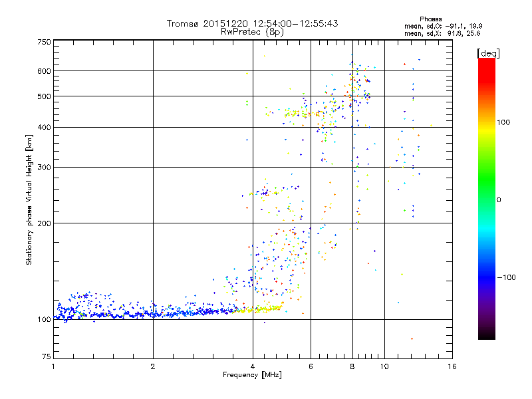
Task: Click the colorbar label "100"
Action: click(x=503, y=122)
